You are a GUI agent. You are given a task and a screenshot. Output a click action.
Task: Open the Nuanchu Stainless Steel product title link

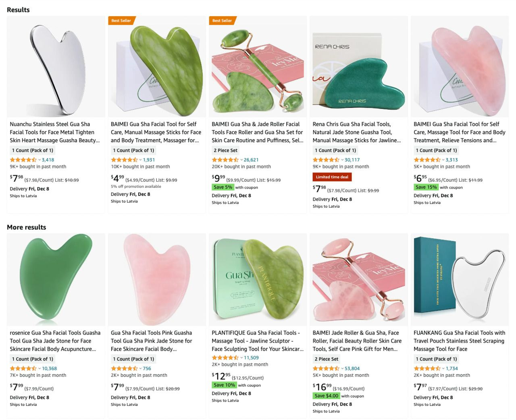(x=55, y=132)
